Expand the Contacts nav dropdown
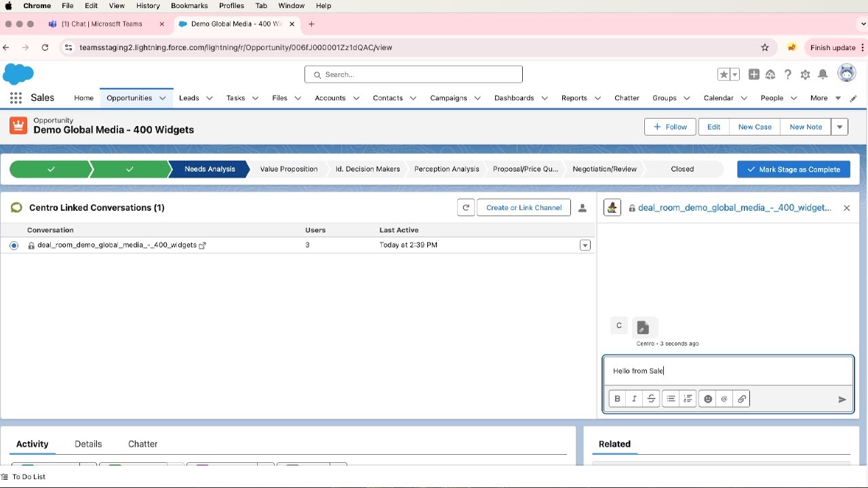868x488 pixels. pos(413,98)
